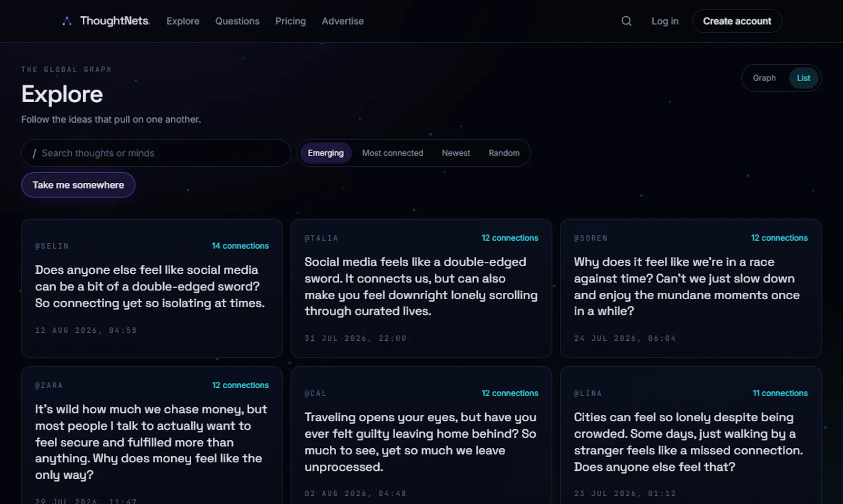Click the @ZARA username
This screenshot has width=843, height=504.
tap(49, 386)
